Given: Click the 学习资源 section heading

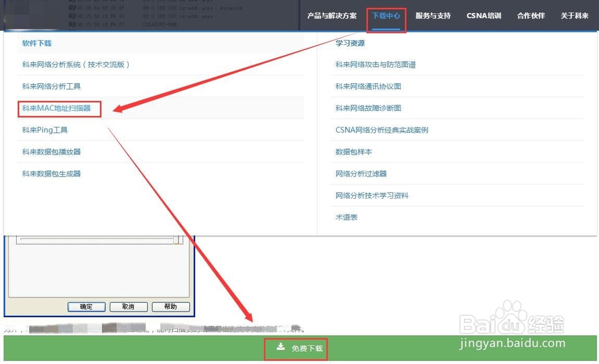Looking at the screenshot, I should (x=350, y=43).
